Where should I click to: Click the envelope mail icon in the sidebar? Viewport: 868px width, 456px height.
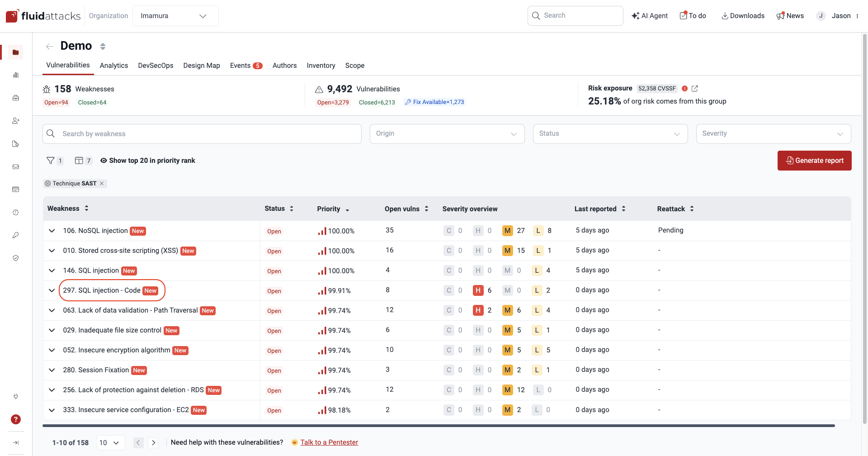coord(16,166)
